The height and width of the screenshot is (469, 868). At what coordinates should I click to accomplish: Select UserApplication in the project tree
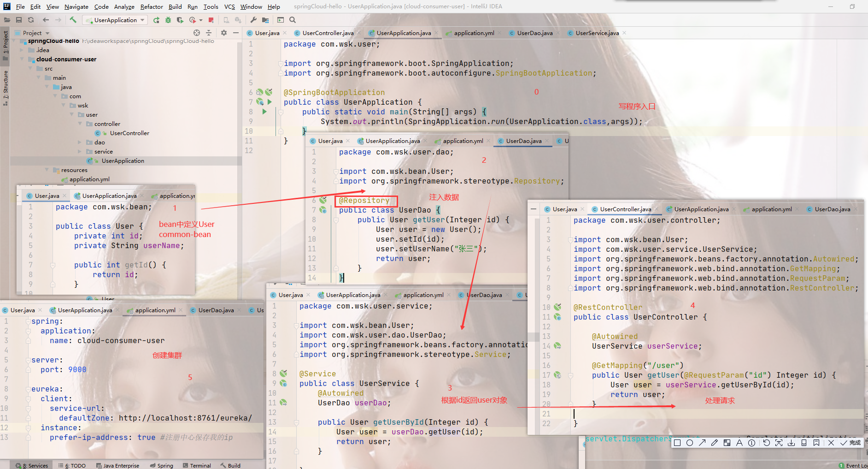tap(123, 160)
